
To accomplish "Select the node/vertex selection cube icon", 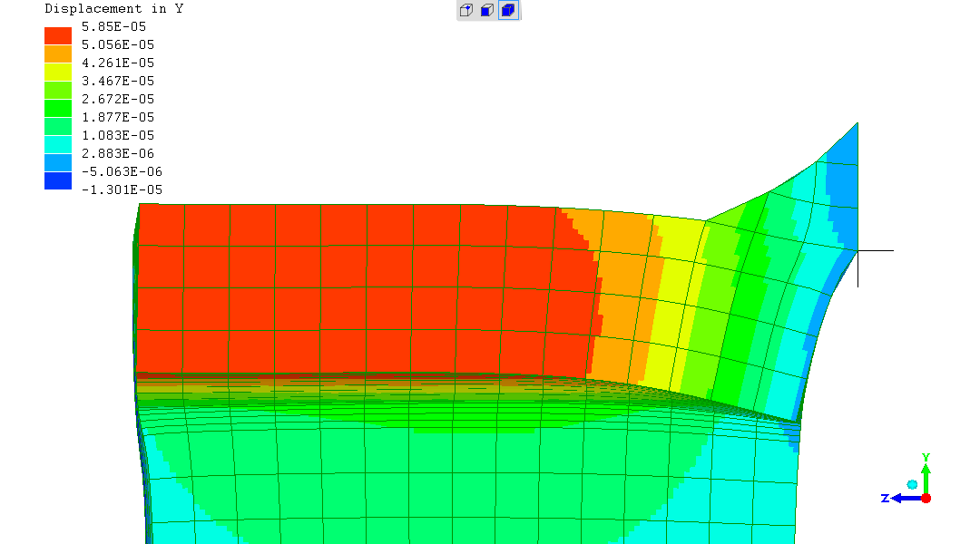I will [465, 11].
